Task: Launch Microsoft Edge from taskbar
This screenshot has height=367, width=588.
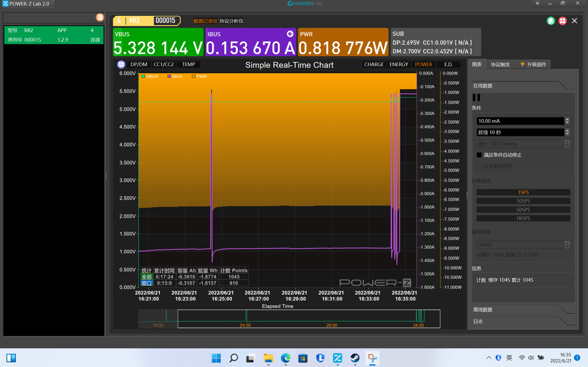Action: 286,358
